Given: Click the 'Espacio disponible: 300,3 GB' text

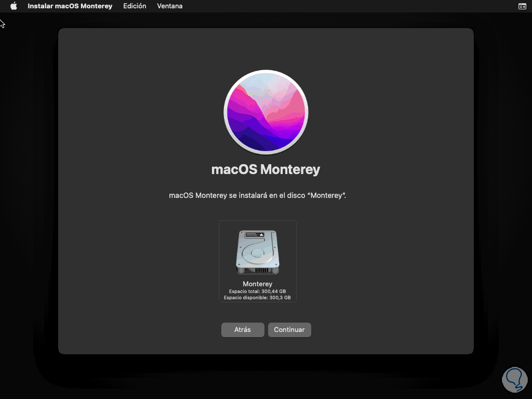Looking at the screenshot, I should point(257,298).
